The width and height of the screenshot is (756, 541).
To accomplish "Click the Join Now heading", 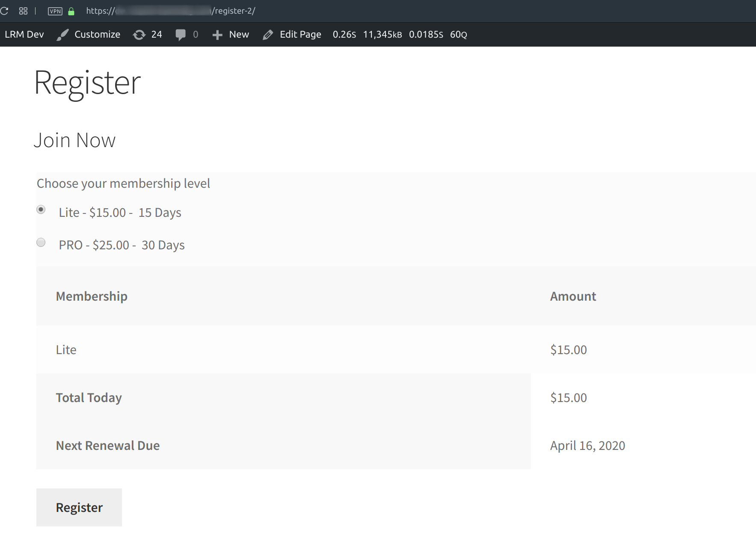I will point(75,140).
